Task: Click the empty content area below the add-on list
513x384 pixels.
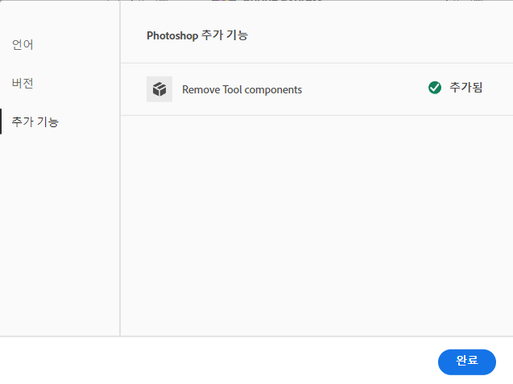Action: pyautogui.click(x=317, y=226)
